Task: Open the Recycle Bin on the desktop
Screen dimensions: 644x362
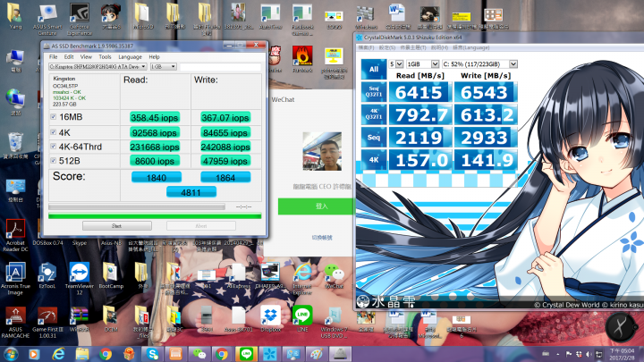Action: click(x=15, y=146)
